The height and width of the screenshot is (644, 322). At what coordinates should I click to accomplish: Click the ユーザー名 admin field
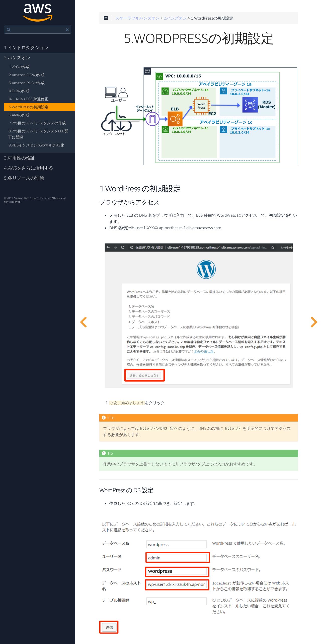(176, 558)
